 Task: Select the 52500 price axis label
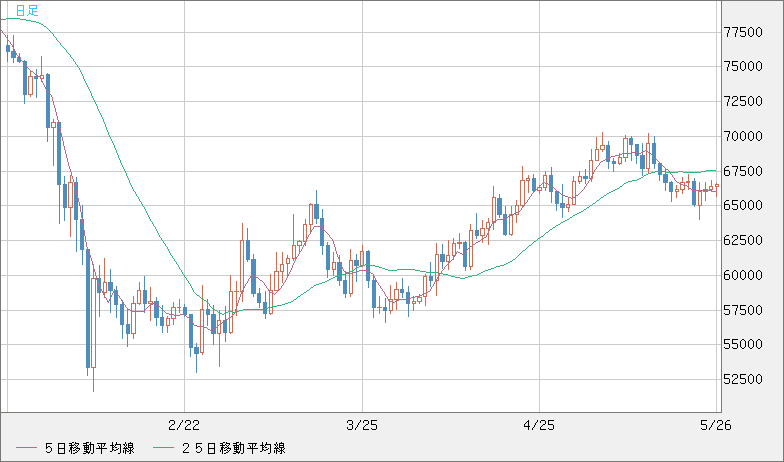(x=744, y=380)
